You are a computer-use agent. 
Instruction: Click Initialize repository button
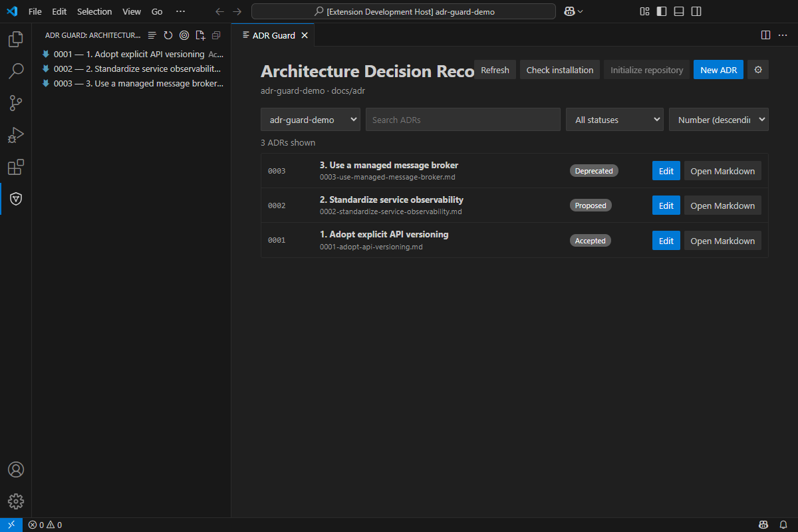(x=647, y=70)
